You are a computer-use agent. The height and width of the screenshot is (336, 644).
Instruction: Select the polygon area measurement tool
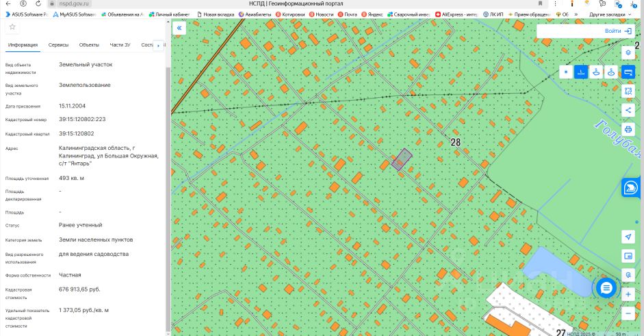click(596, 72)
